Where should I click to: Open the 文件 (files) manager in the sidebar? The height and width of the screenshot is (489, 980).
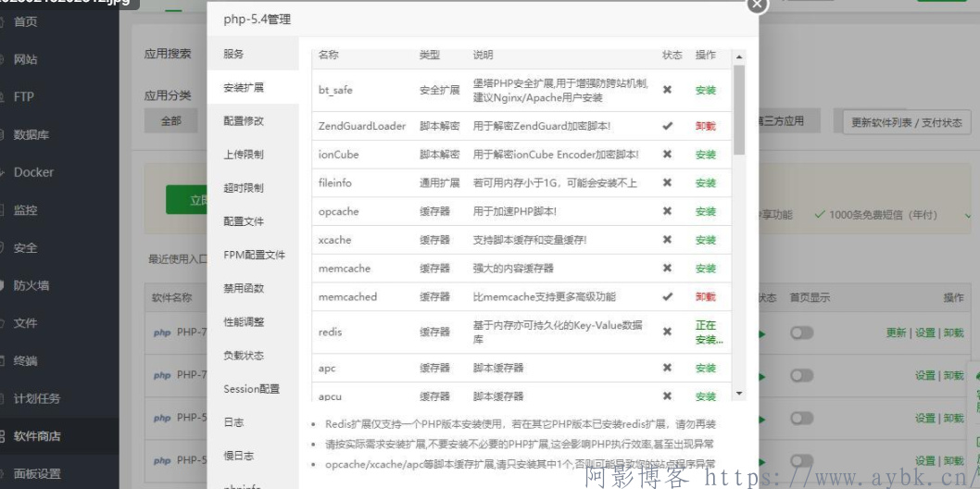(26, 323)
